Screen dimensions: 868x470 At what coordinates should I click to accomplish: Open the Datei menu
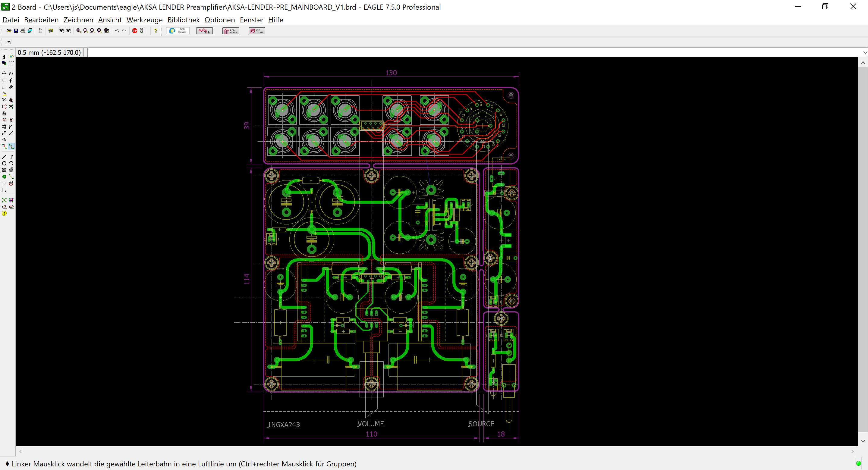(x=11, y=20)
